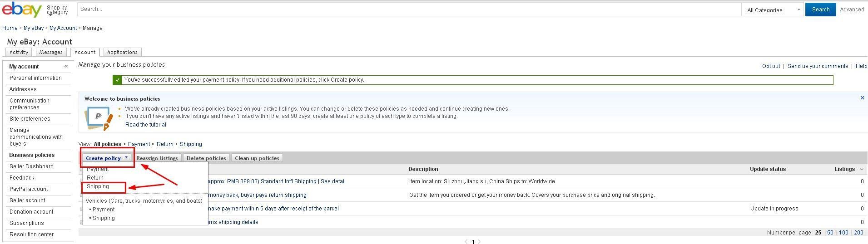View All policies filter
This screenshot has width=868, height=244.
pyautogui.click(x=108, y=144)
